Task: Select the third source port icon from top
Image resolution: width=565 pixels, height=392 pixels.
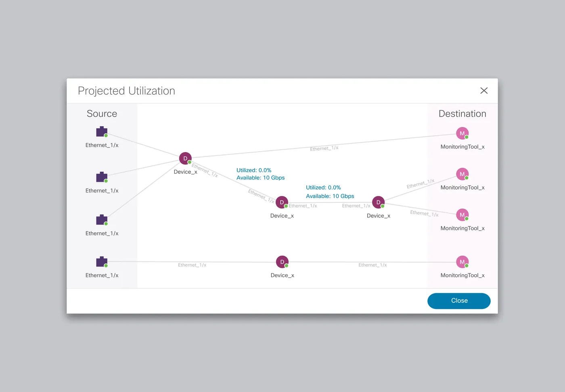Action: [x=102, y=220]
